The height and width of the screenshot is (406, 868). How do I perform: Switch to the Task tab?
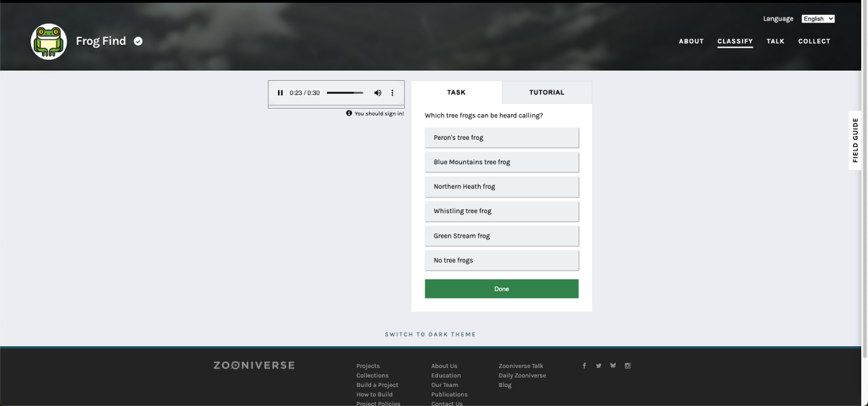(x=456, y=92)
